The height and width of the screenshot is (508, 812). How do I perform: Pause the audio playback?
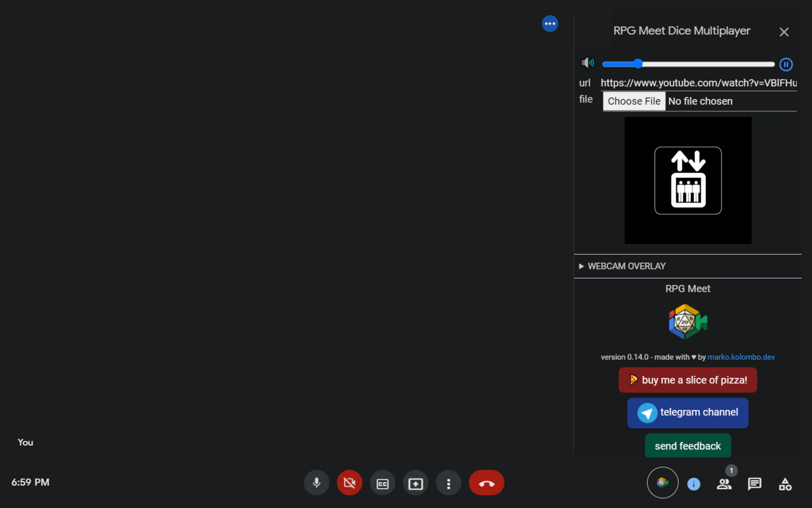pyautogui.click(x=786, y=64)
